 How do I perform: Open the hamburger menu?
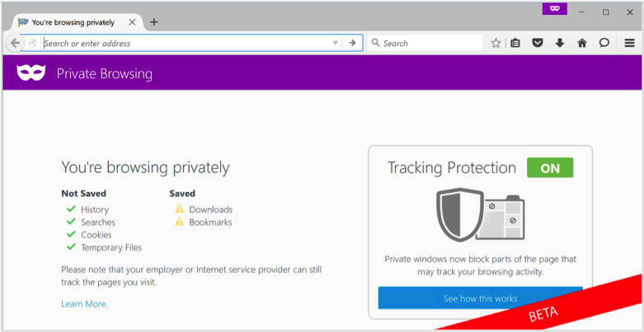pos(630,43)
